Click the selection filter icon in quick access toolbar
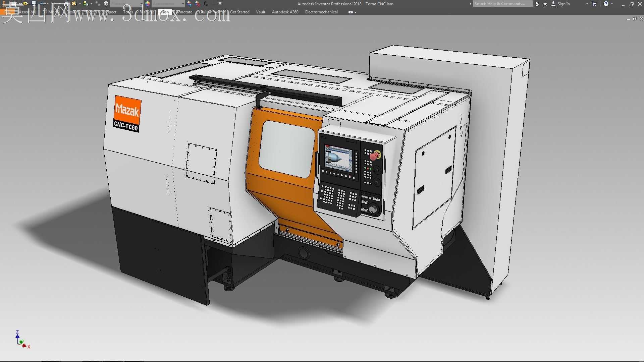Screen dimensions: 644x362 [86, 4]
